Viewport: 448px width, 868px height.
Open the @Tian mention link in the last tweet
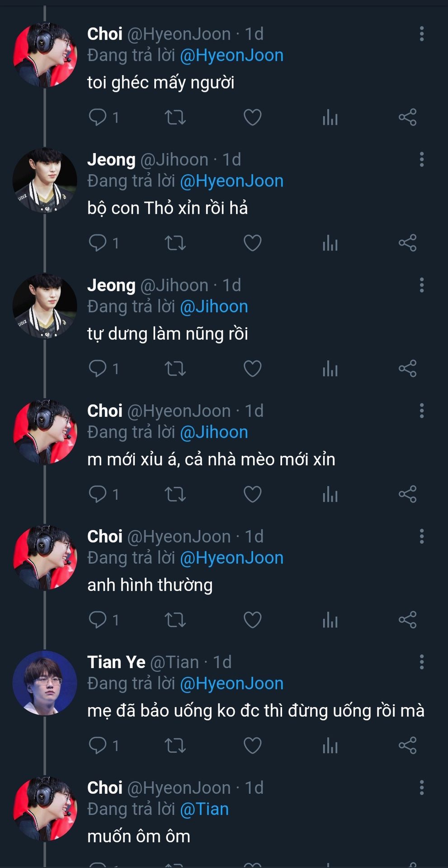tap(204, 809)
